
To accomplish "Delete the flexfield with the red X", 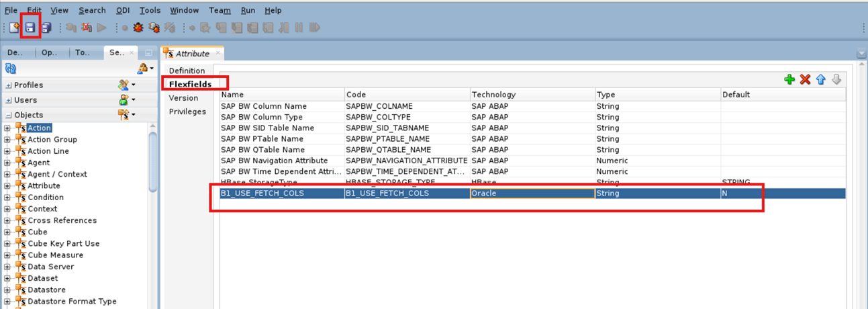I will [805, 80].
